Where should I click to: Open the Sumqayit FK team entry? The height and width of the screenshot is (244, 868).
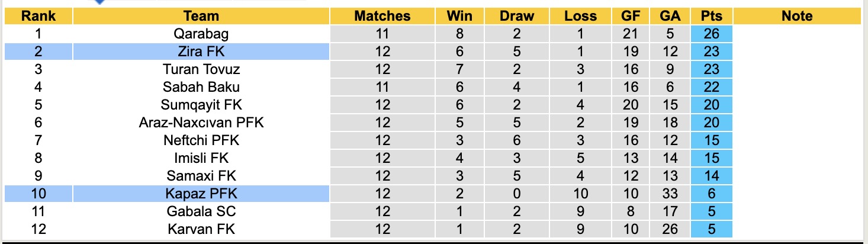coord(201,105)
